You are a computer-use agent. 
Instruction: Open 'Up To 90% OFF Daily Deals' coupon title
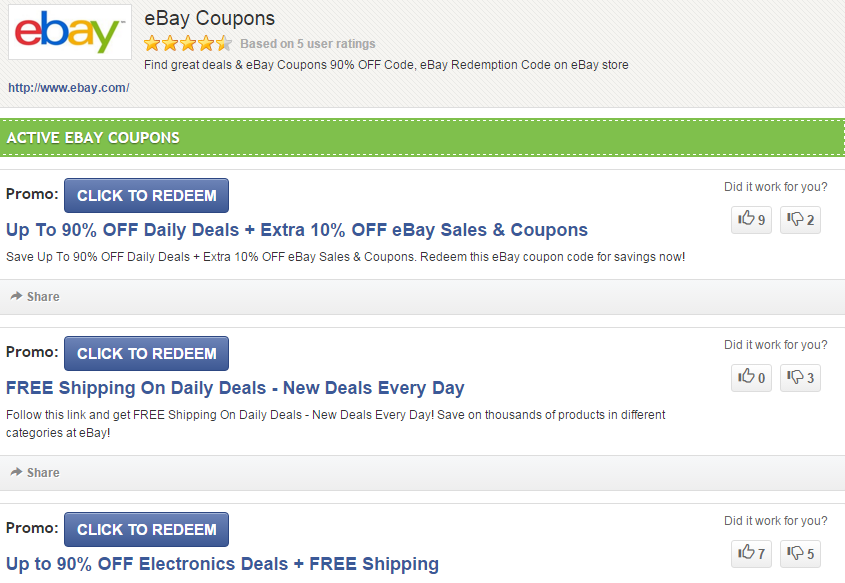point(296,230)
